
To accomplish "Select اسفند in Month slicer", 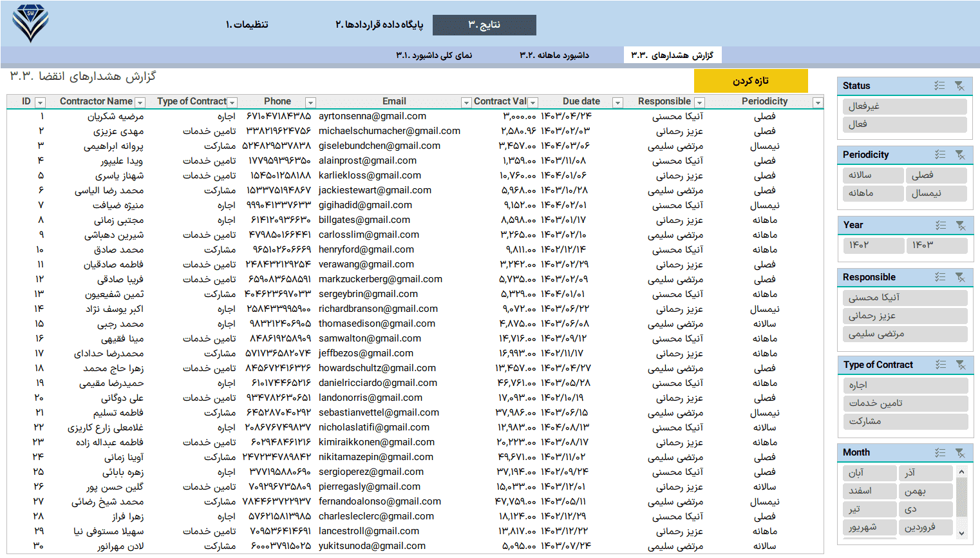I will pos(869,491).
